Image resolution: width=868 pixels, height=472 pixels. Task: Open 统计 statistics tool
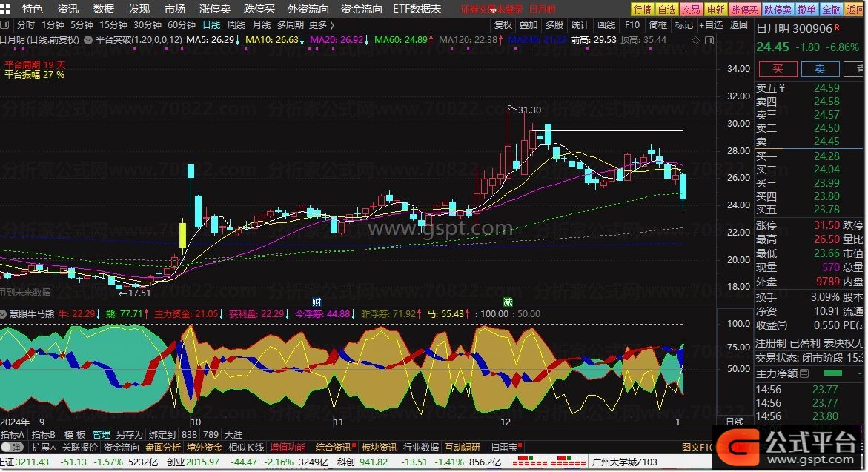580,25
